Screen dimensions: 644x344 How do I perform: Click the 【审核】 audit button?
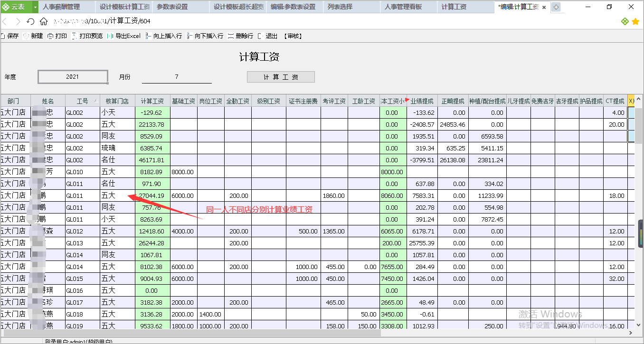293,36
